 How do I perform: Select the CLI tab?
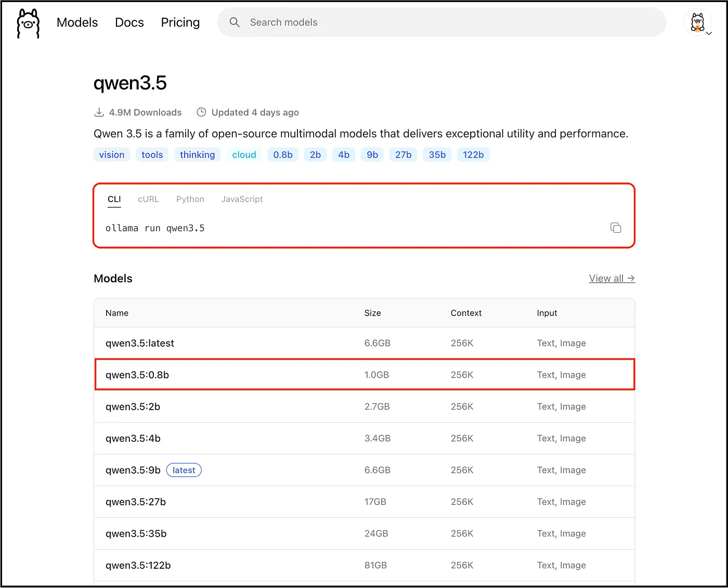click(114, 199)
